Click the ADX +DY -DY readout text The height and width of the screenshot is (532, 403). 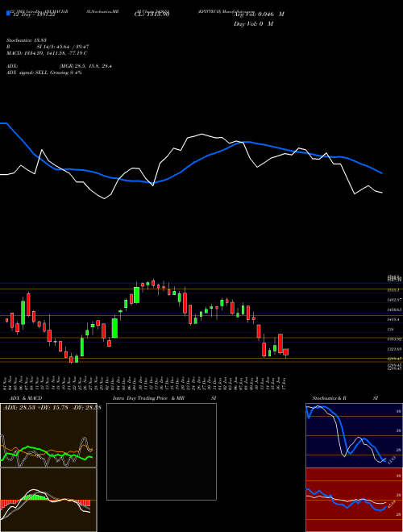pos(52,408)
